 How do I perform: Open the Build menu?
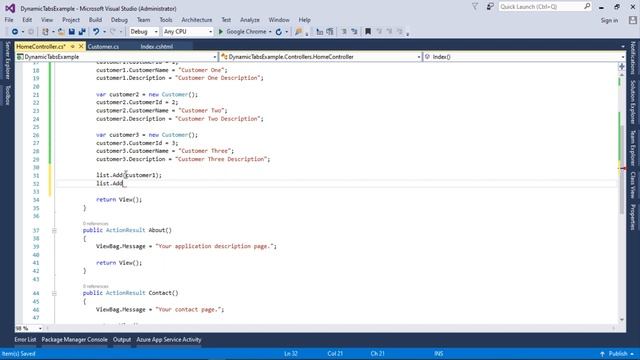pos(95,20)
